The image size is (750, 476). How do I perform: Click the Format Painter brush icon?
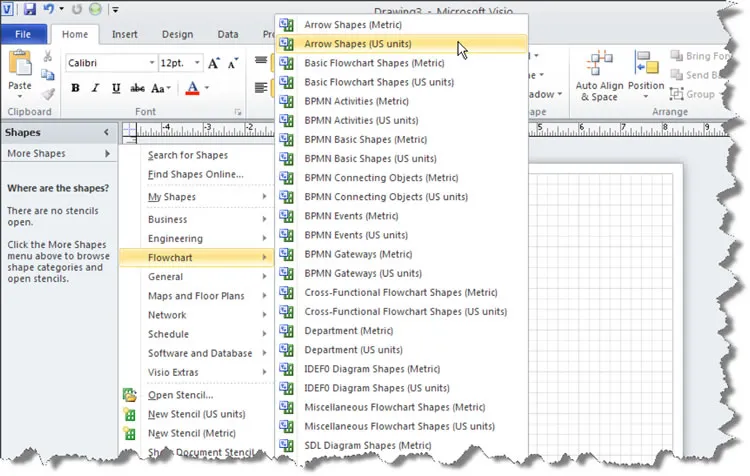(x=48, y=94)
